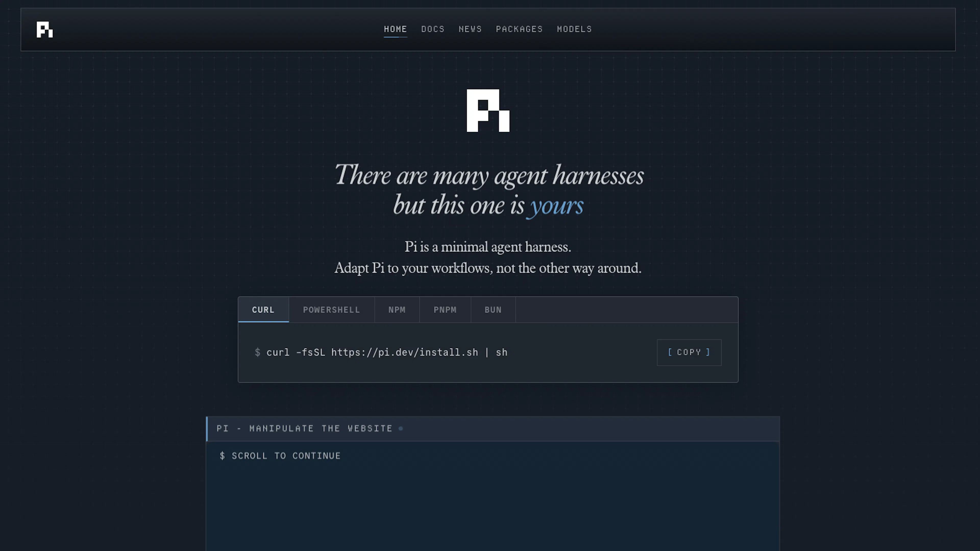Click 'Adapt Pi to your workflows' sentence
Screen dimensions: 980x551
point(488,268)
